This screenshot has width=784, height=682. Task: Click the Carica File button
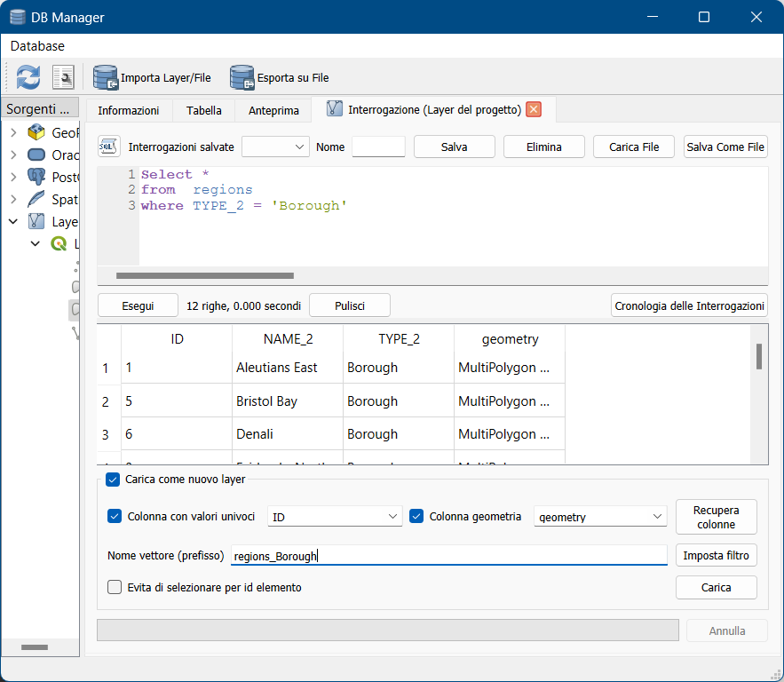[x=634, y=147]
